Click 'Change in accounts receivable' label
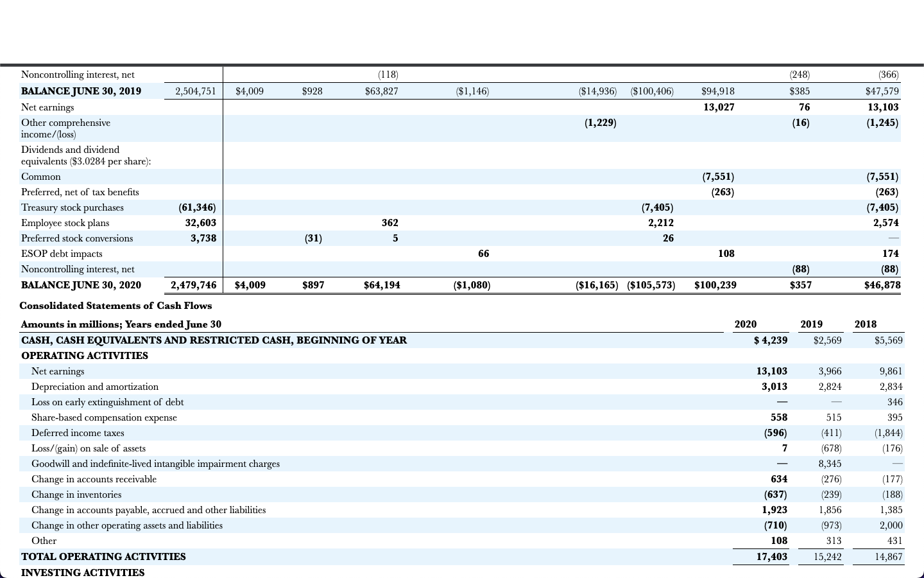Viewport: 924px width, 578px height. [x=94, y=479]
